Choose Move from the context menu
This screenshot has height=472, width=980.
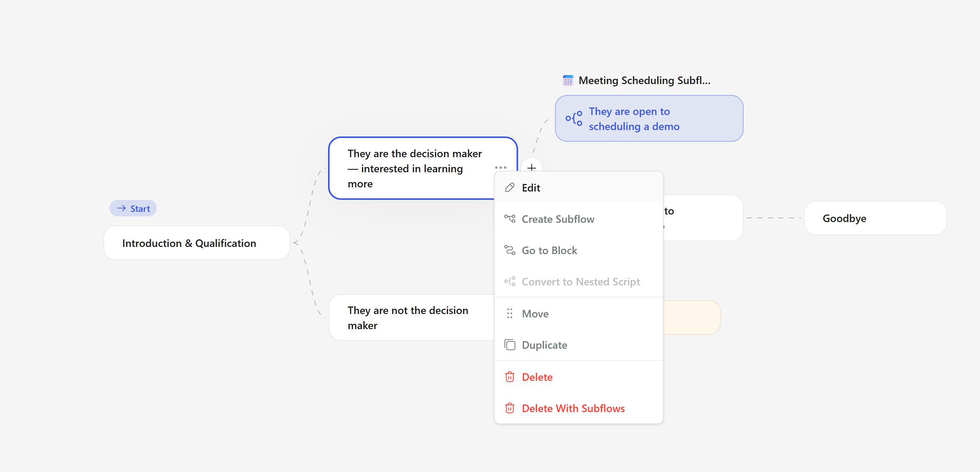[578, 313]
